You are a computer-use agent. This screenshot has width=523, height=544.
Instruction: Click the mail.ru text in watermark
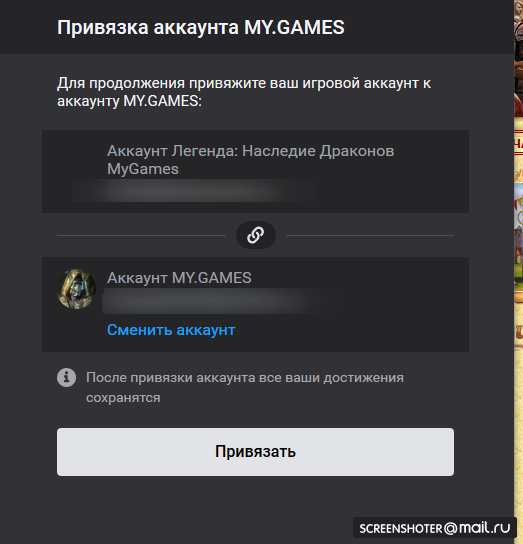click(x=484, y=528)
